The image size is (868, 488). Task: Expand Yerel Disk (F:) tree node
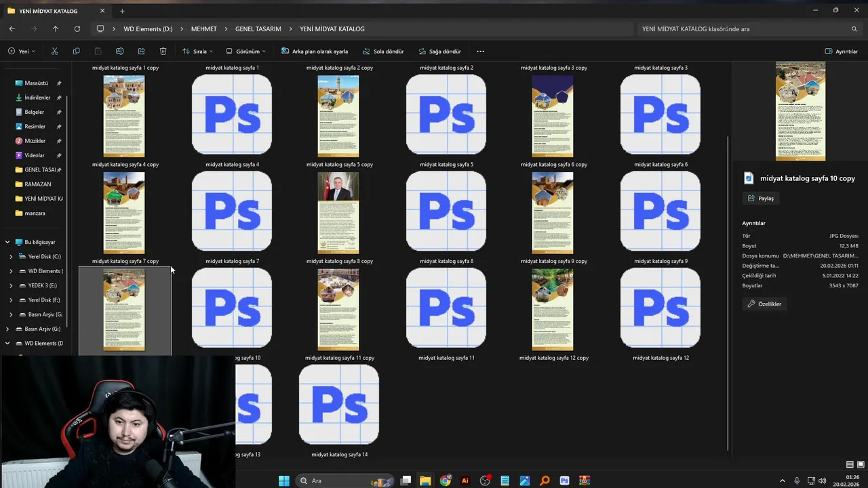pyautogui.click(x=11, y=300)
